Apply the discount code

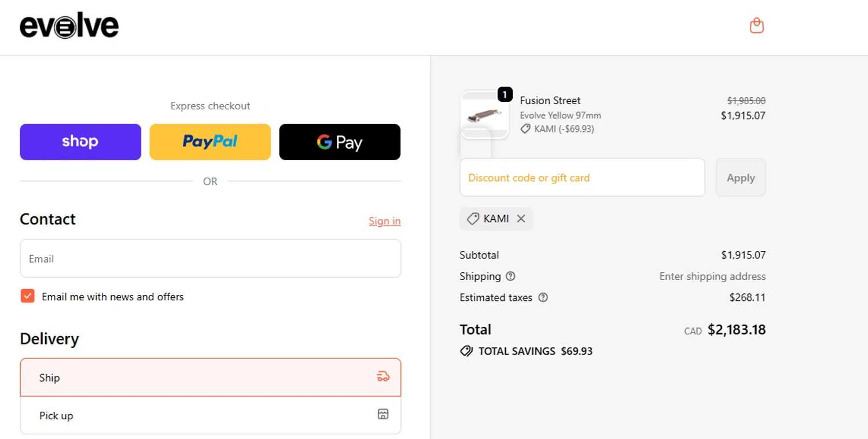click(741, 178)
